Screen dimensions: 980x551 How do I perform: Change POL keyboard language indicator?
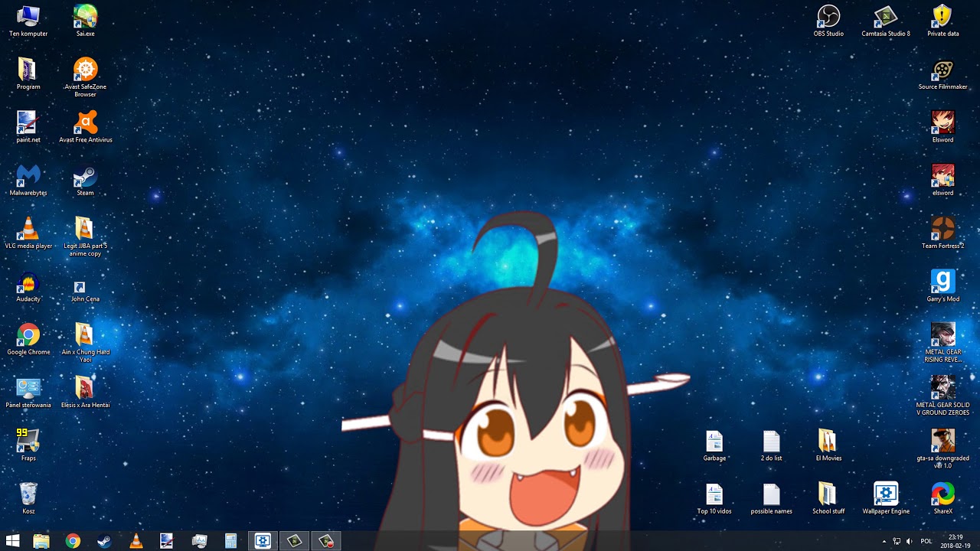tap(926, 541)
